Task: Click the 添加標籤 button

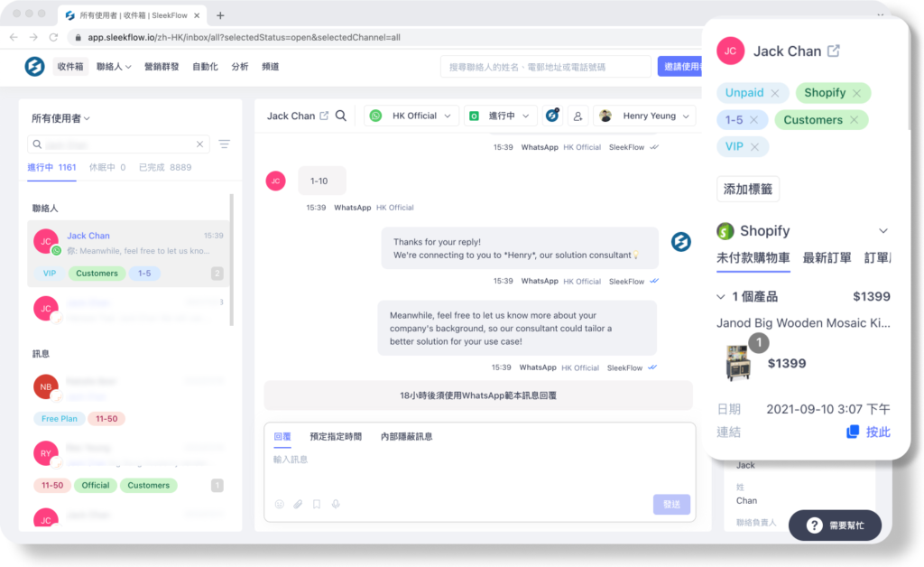Action: tap(748, 189)
